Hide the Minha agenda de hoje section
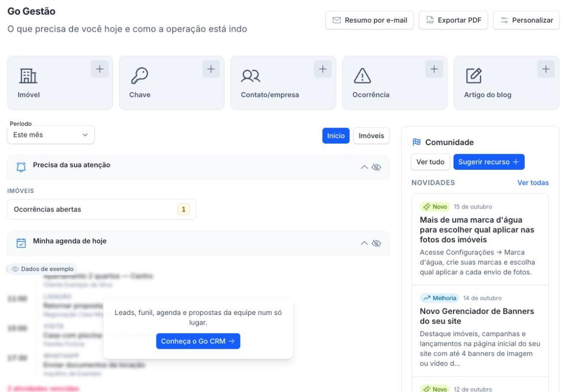Screen dimensions: 567x392 [376, 243]
